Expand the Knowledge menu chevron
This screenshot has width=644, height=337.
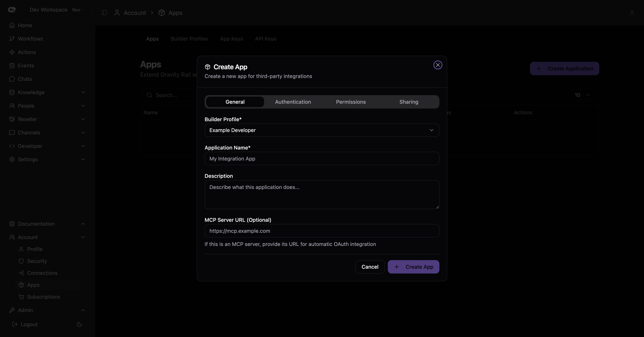pyautogui.click(x=83, y=92)
